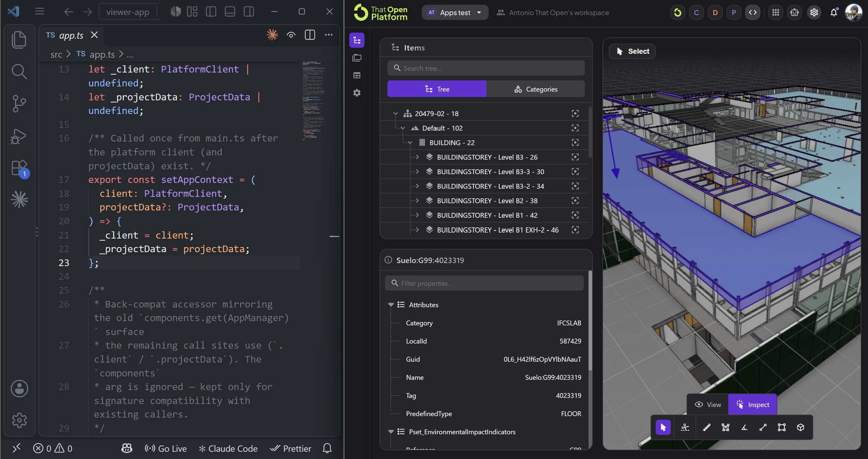Image resolution: width=868 pixels, height=459 pixels.
Task: Open the VS Code Manage gear icon
Action: [19, 420]
